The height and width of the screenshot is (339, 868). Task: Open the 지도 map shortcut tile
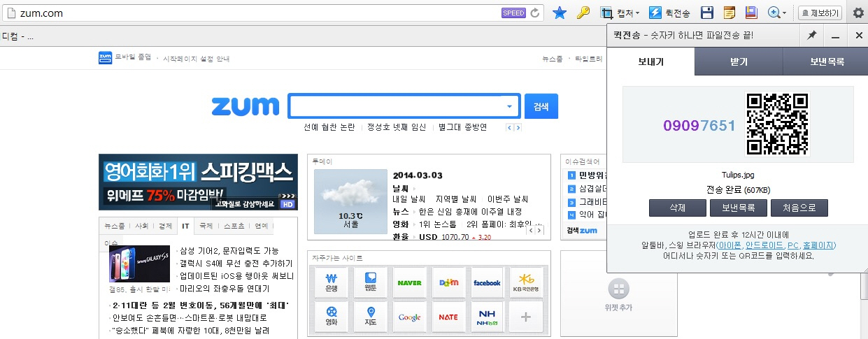tap(370, 317)
